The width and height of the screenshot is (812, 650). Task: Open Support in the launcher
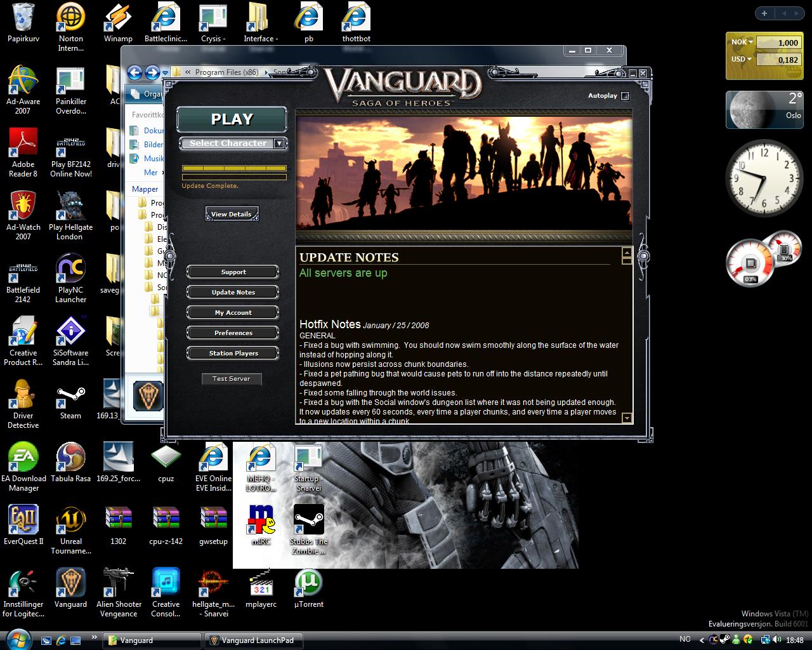point(233,272)
